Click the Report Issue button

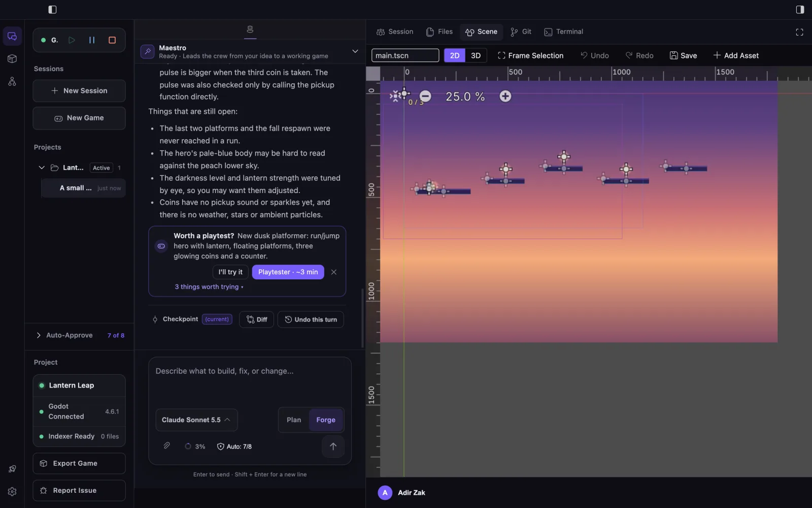pos(79,491)
